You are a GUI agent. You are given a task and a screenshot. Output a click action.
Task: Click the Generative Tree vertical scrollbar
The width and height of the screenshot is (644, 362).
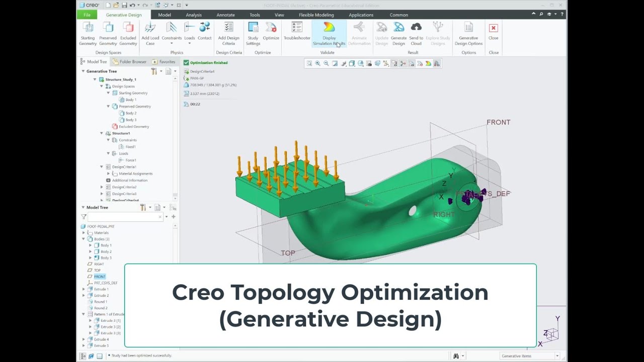coord(175,138)
